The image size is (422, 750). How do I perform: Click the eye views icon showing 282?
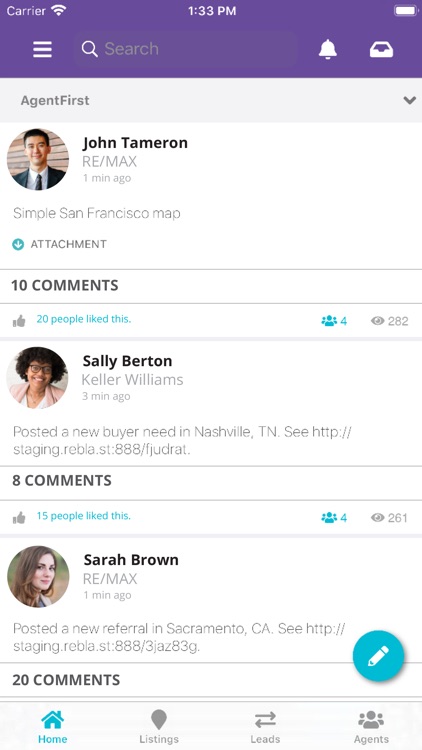[x=378, y=321]
